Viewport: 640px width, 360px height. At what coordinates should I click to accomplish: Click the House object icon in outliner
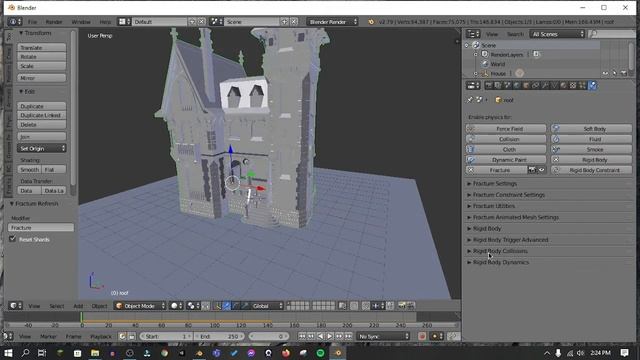[485, 73]
